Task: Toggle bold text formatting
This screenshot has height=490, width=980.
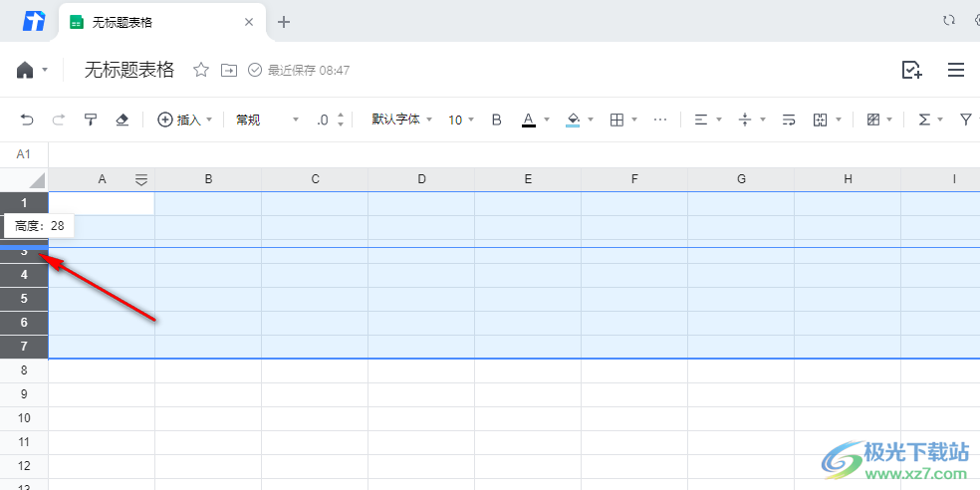Action: pos(497,120)
